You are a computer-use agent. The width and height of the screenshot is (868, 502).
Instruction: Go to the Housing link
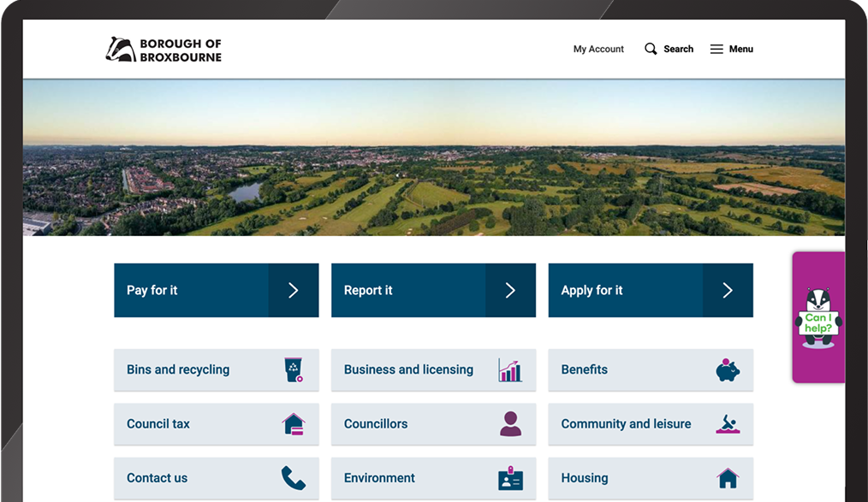tap(585, 478)
